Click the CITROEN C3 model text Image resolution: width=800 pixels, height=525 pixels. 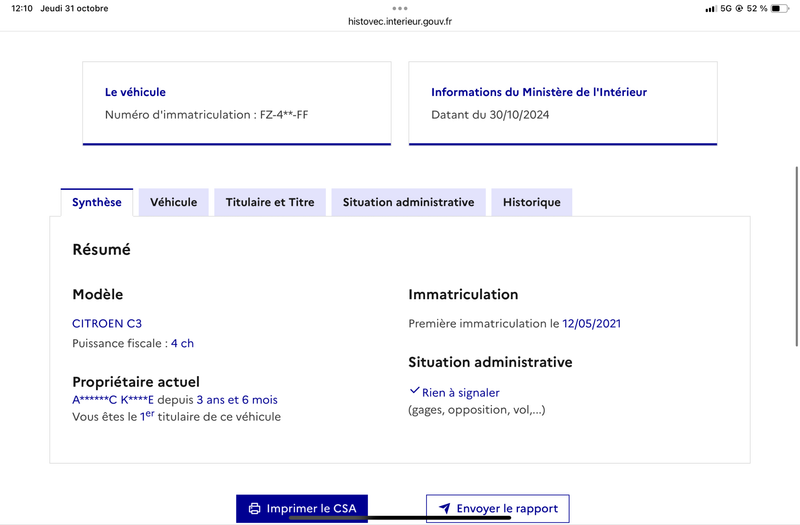[107, 323]
